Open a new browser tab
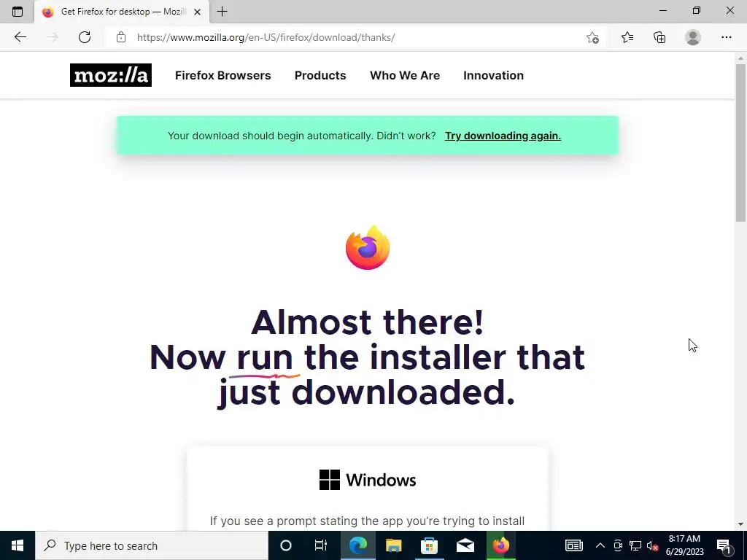Viewport: 747px width, 560px height. pos(222,12)
